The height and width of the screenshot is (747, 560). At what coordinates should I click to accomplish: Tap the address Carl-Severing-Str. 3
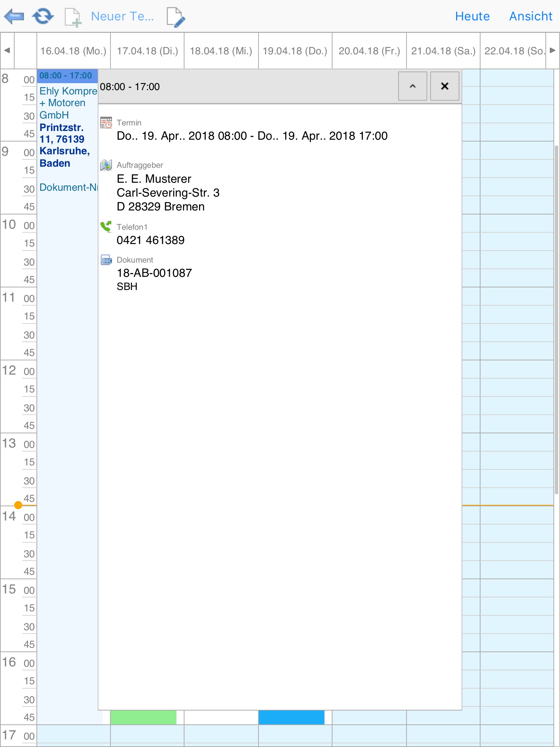(x=168, y=193)
